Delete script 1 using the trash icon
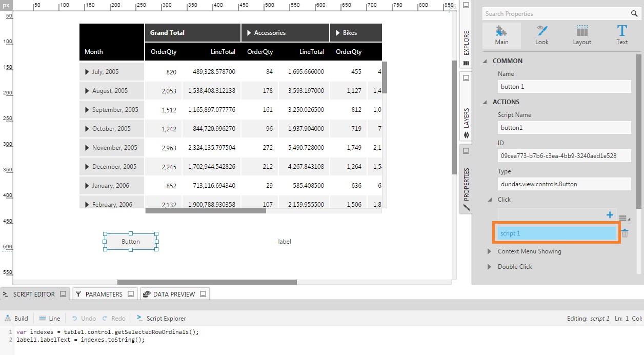This screenshot has height=355, width=644. tap(625, 233)
